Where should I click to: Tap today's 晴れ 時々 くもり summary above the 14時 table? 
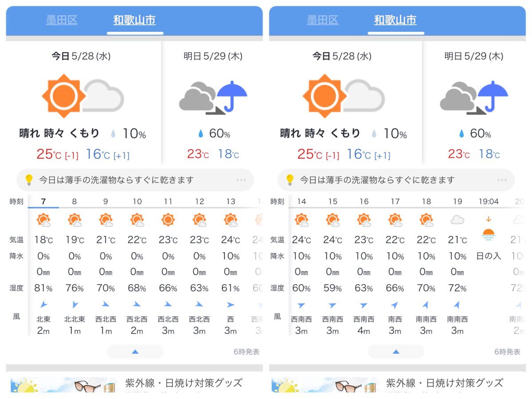[321, 133]
